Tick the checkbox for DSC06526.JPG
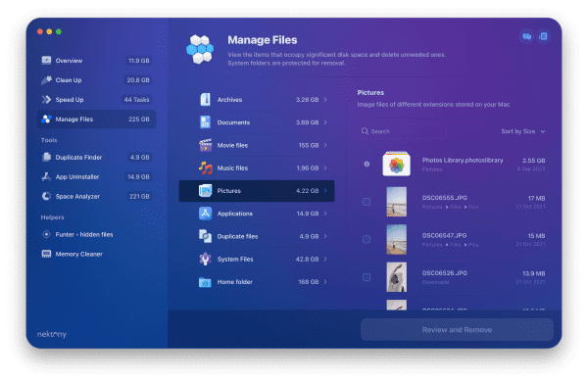Viewport: 588px width, 383px height. (x=367, y=277)
